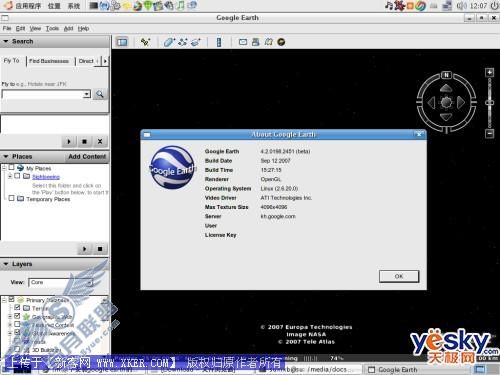500x375 pixels.
Task: Clear search results with the X button
Action: click(x=100, y=141)
